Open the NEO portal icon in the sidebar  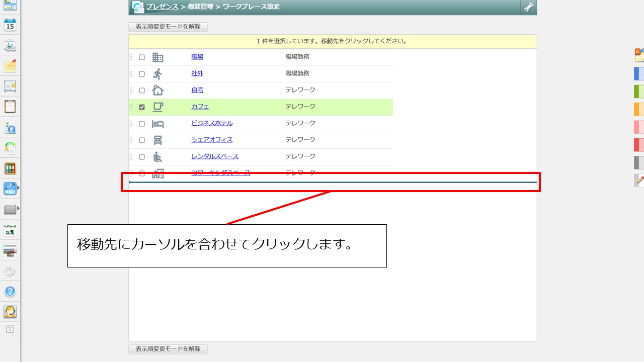(x=10, y=187)
